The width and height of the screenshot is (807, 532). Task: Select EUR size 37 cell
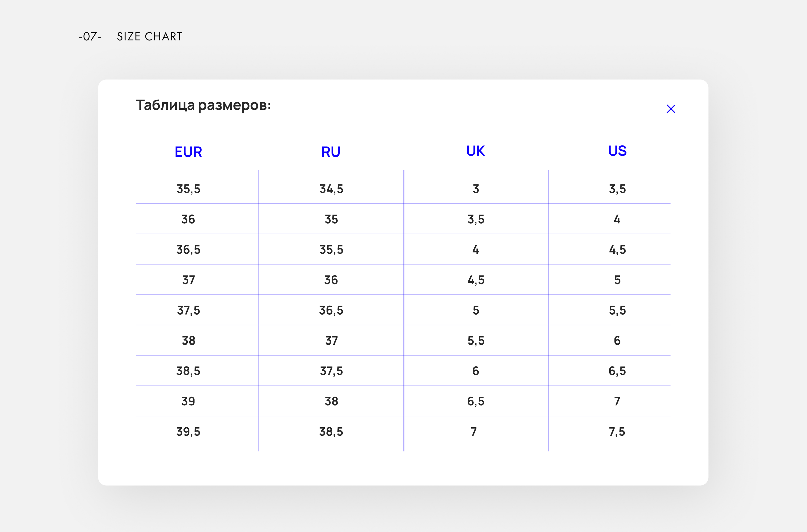pos(188,280)
